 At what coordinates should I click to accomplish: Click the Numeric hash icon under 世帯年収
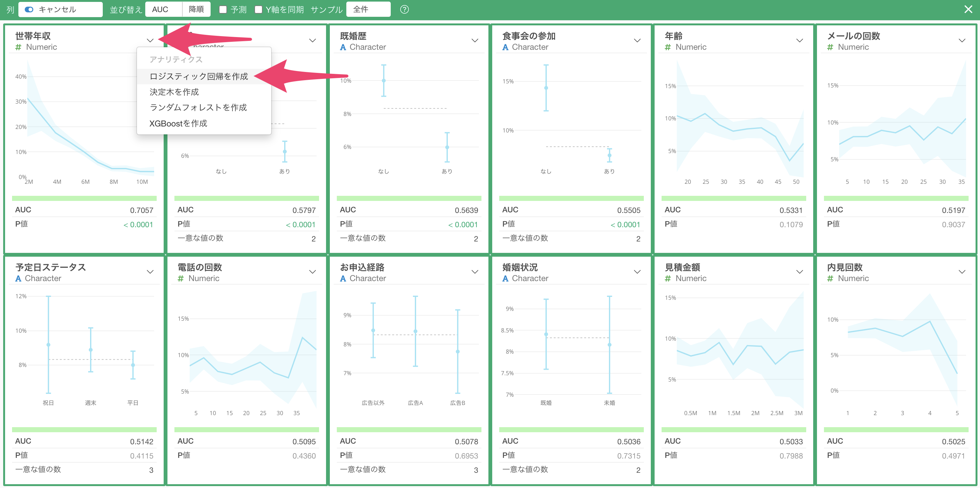18,47
